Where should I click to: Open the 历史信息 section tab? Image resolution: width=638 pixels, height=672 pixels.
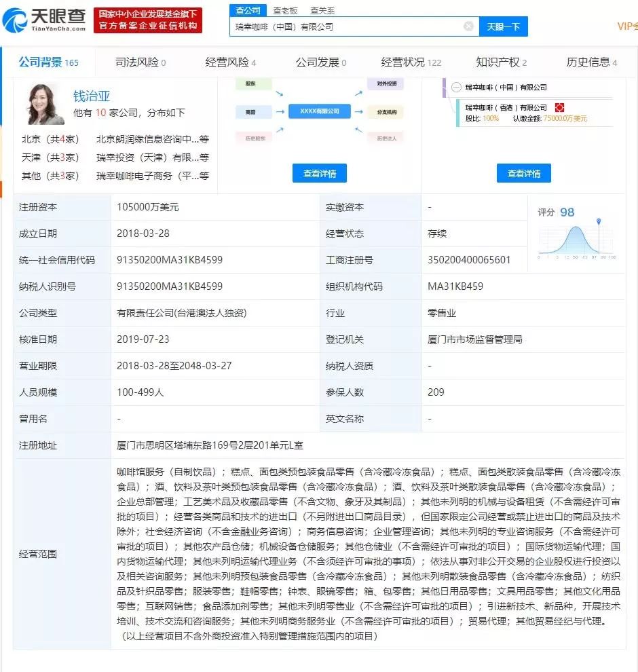pyautogui.click(x=591, y=62)
